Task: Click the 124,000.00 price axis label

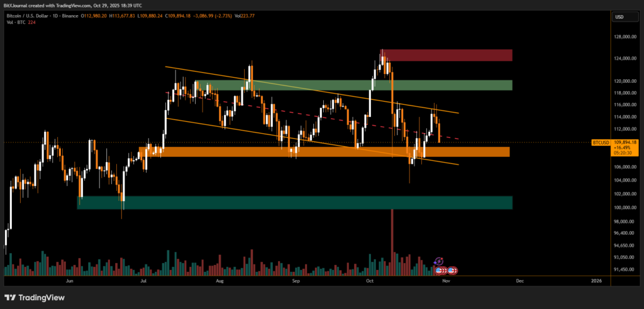Action: tap(626, 59)
